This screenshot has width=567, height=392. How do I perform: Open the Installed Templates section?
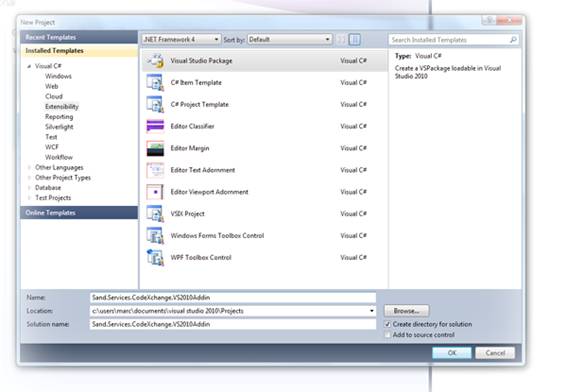[79, 51]
